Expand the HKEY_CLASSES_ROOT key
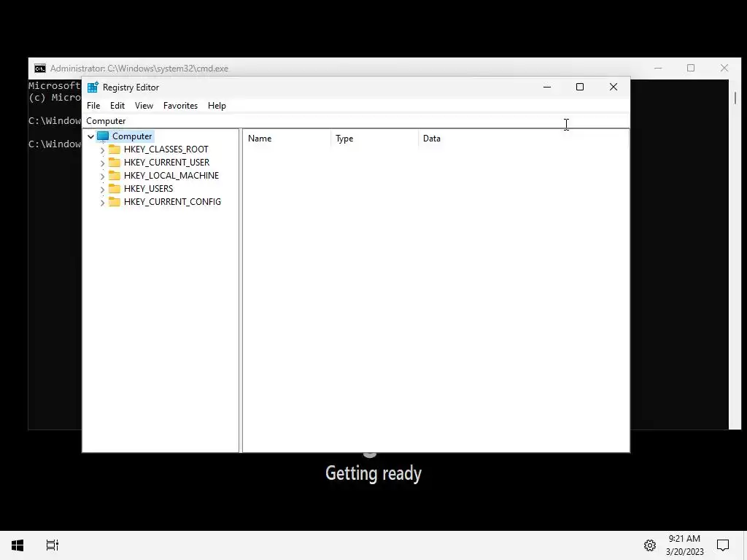Screen dimensions: 747x560 coord(102,150)
